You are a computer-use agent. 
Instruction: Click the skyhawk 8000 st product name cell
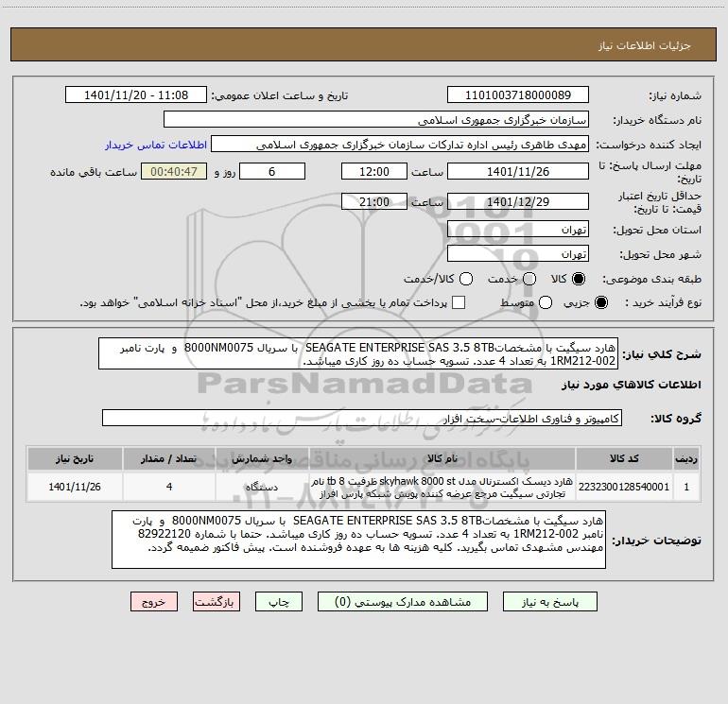click(x=442, y=487)
